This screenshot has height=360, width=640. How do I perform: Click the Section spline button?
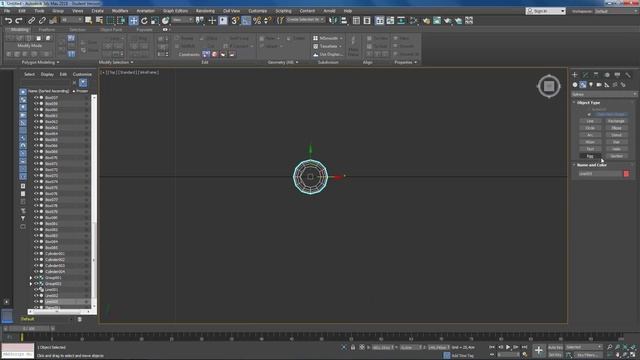pos(616,156)
